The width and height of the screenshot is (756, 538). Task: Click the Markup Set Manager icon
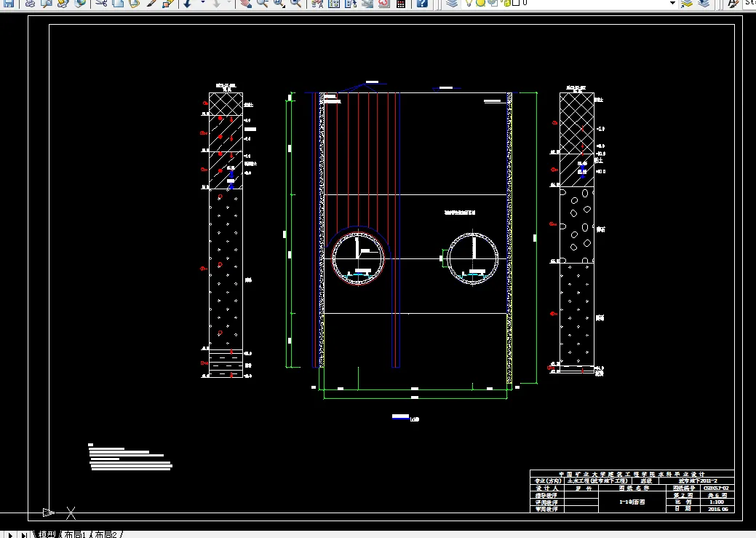pos(383,4)
